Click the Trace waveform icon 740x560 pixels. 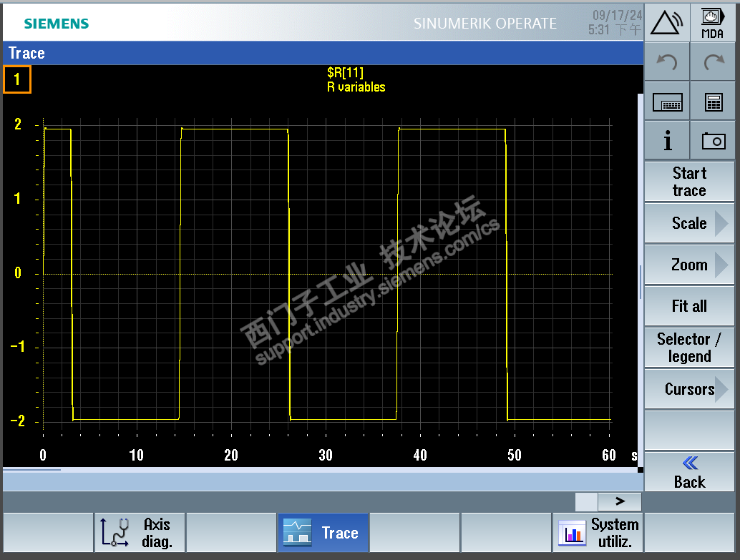pyautogui.click(x=297, y=531)
